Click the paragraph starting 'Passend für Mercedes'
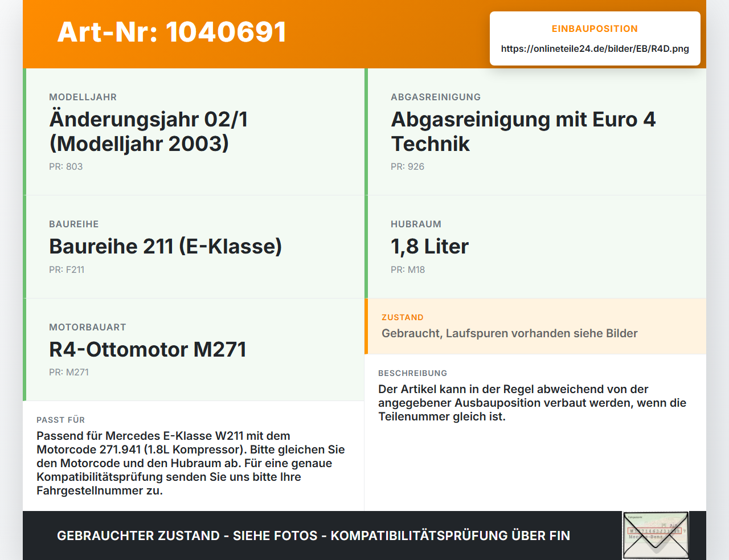 click(x=191, y=463)
